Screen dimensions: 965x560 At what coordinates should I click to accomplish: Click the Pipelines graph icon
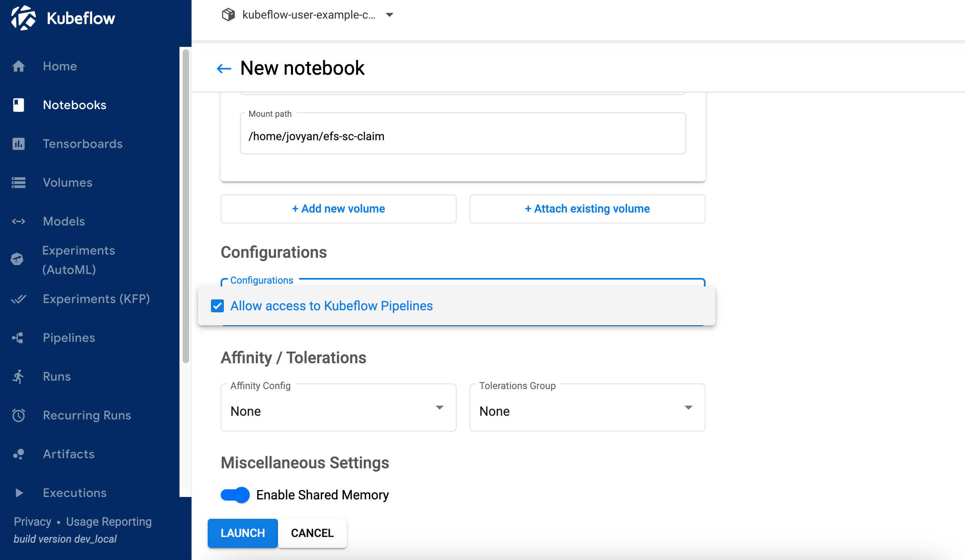[19, 338]
